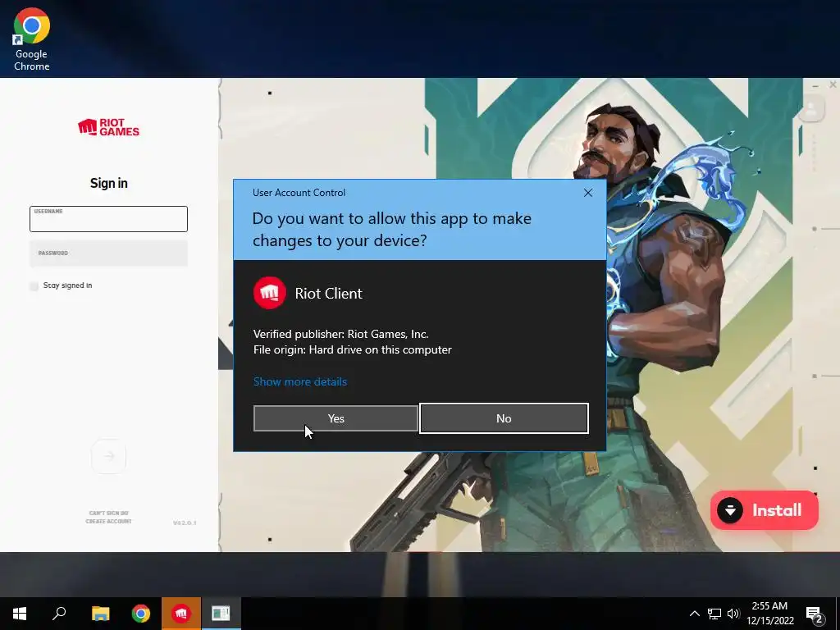Toggle the Stay signed in checkbox
840x630 pixels.
(x=34, y=285)
